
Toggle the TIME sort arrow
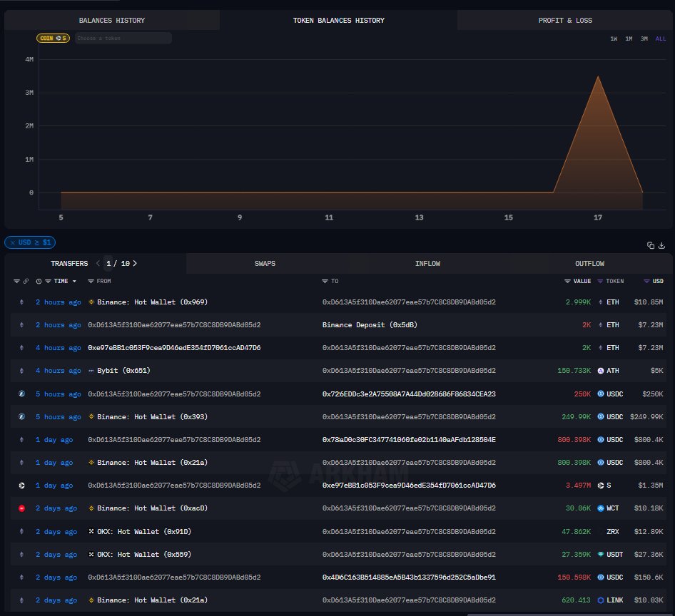[74, 282]
